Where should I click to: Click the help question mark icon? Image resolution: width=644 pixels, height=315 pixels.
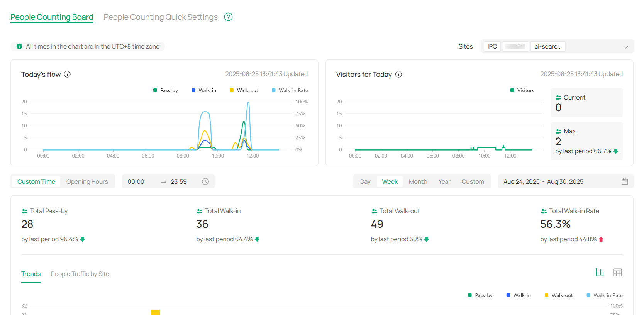[228, 17]
